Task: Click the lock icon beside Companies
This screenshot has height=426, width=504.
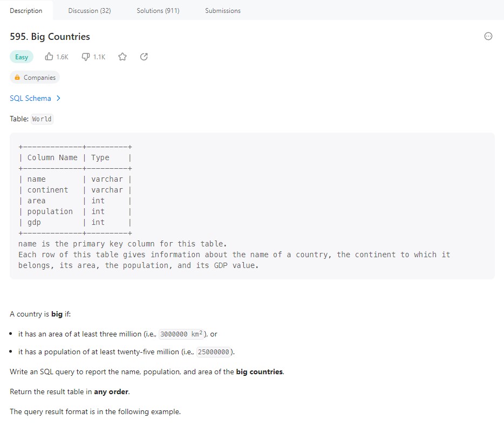Action: [x=17, y=78]
